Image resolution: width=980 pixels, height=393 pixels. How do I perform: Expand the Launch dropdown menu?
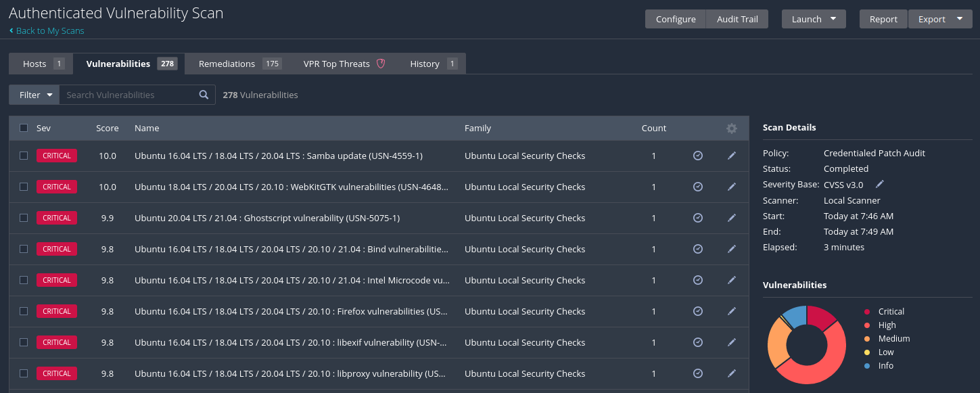click(814, 19)
